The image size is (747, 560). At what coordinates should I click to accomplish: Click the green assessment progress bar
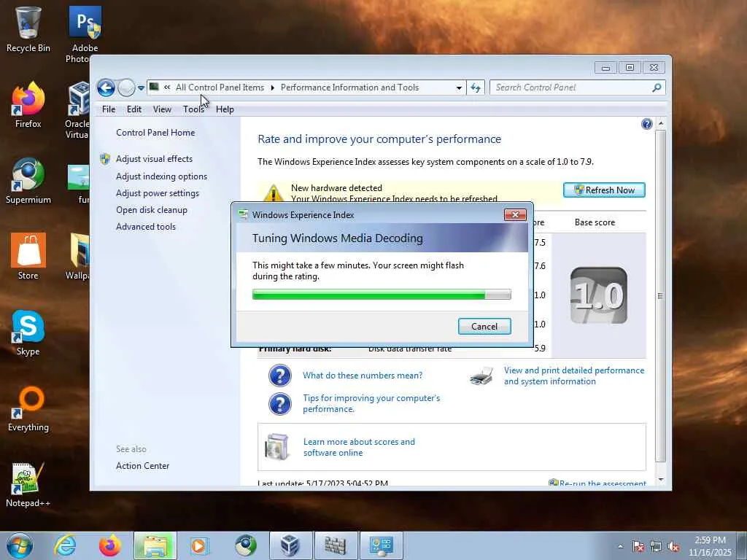tap(382, 295)
